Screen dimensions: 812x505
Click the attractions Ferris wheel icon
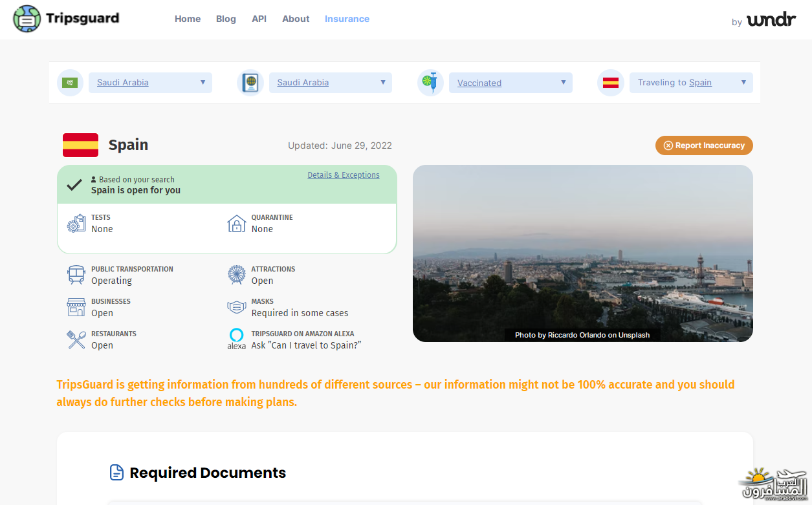237,275
